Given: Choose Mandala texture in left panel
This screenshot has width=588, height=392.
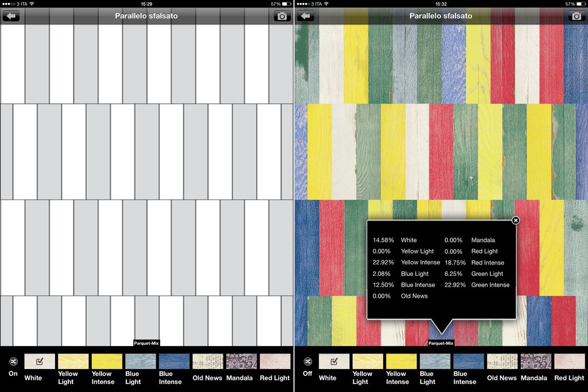Looking at the screenshot, I should click(241, 362).
